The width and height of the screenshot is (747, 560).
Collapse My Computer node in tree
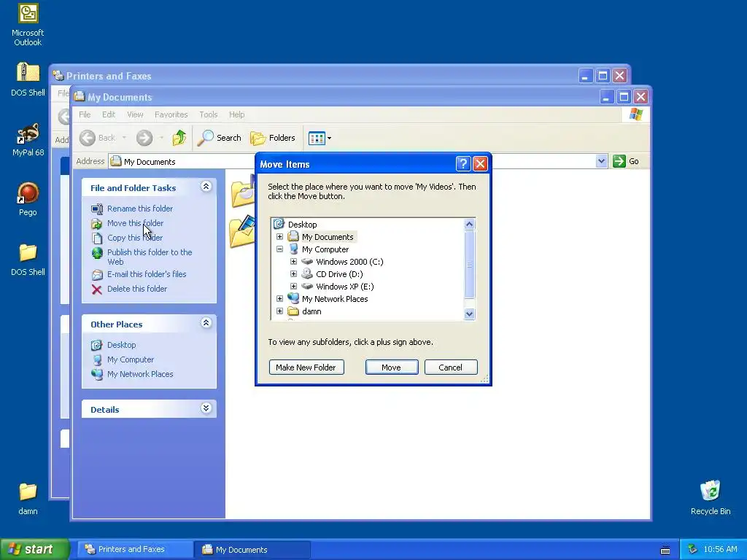pyautogui.click(x=279, y=249)
